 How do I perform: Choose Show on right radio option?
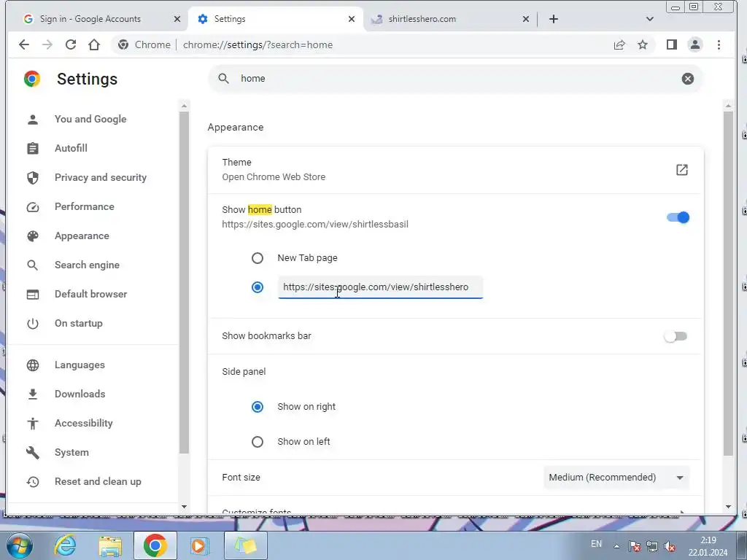(258, 407)
